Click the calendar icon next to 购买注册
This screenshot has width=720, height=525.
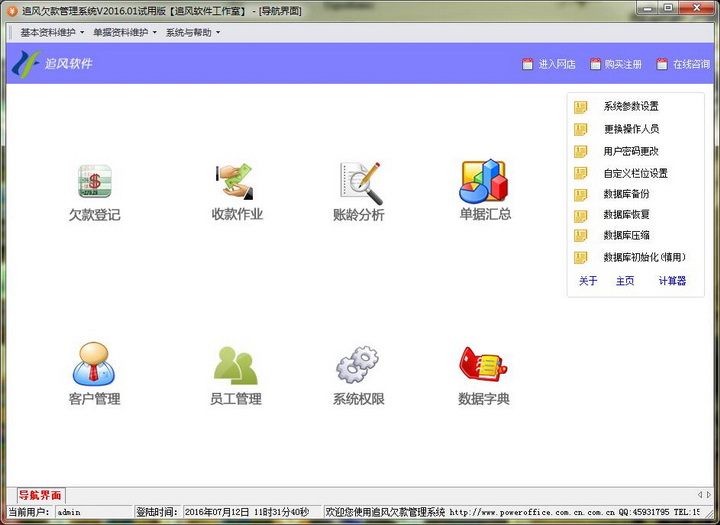coord(595,64)
